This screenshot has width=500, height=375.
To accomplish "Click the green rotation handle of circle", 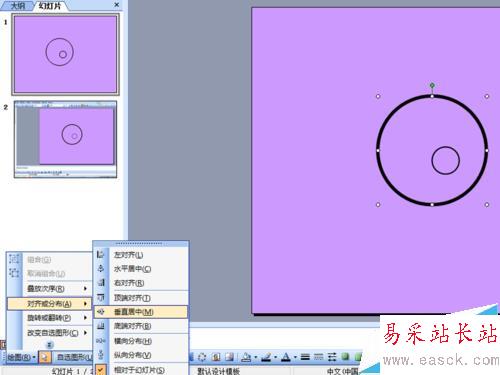I will coord(432,86).
